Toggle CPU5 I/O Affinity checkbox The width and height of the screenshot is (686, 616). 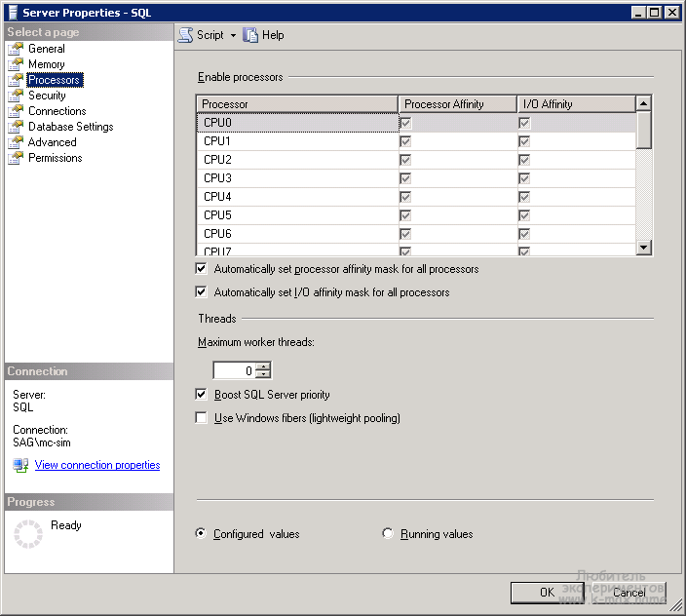524,215
